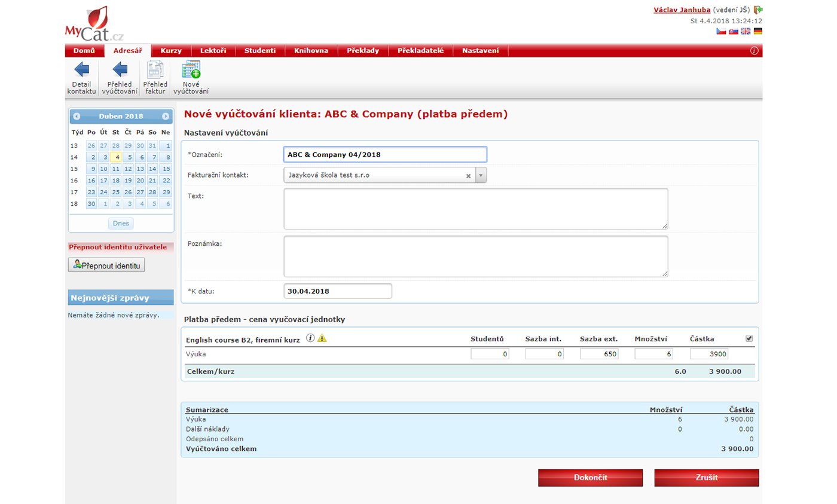The image size is (837, 504).
Task: Jump to today with the Dnes button
Action: click(x=121, y=223)
